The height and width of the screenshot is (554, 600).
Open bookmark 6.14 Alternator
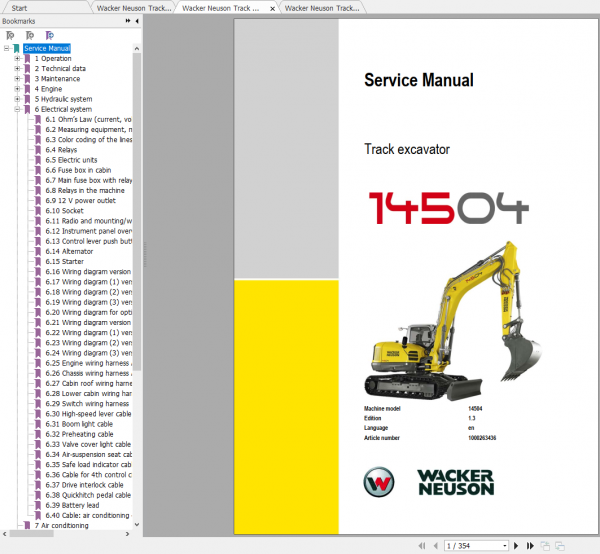(69, 251)
